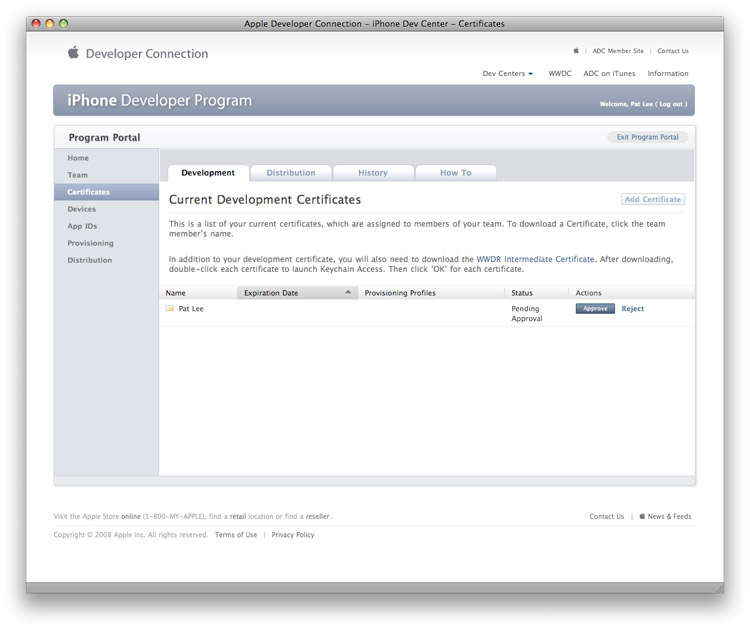
Task: Click the Program Portal heading
Action: [x=104, y=137]
